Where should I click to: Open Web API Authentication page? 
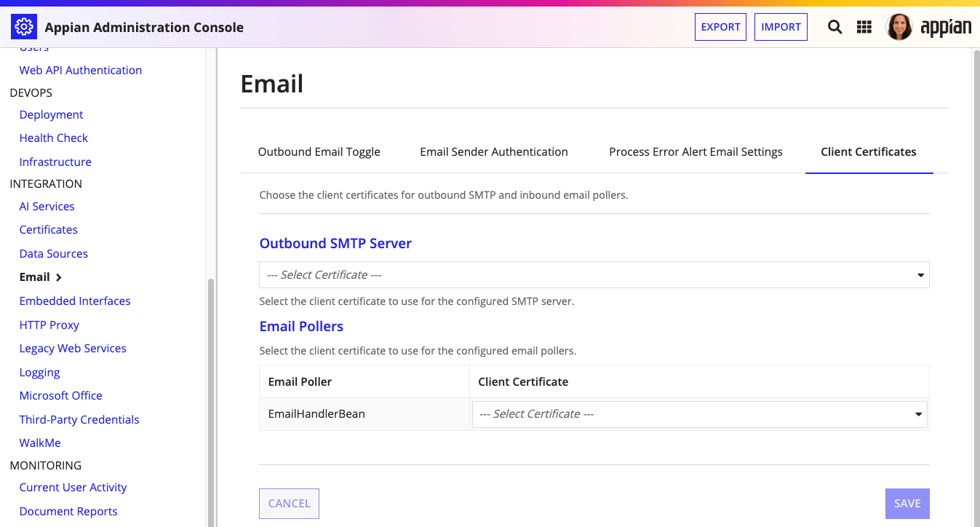(81, 70)
